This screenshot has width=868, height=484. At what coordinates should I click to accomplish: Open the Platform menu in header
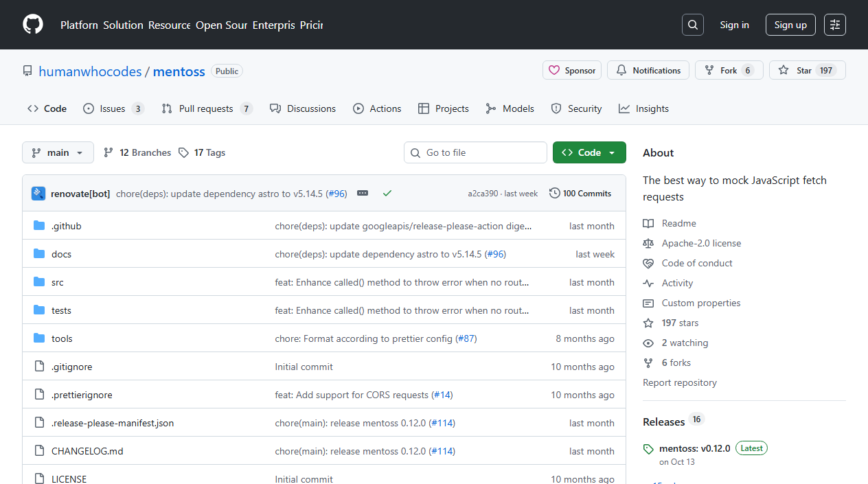(79, 25)
